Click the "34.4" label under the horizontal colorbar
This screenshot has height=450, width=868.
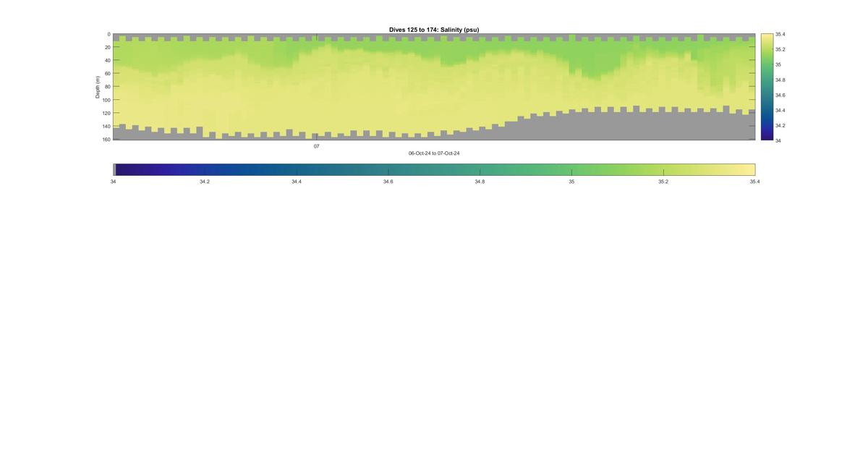click(x=297, y=182)
